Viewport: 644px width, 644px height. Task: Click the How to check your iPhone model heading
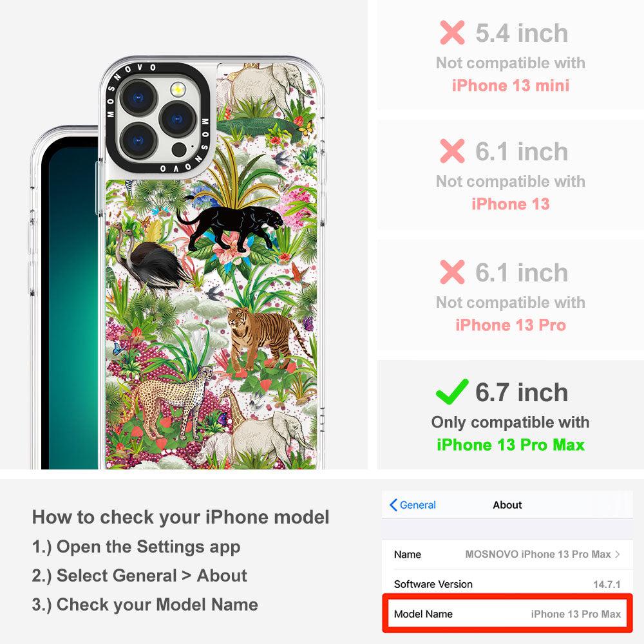pos(181,517)
